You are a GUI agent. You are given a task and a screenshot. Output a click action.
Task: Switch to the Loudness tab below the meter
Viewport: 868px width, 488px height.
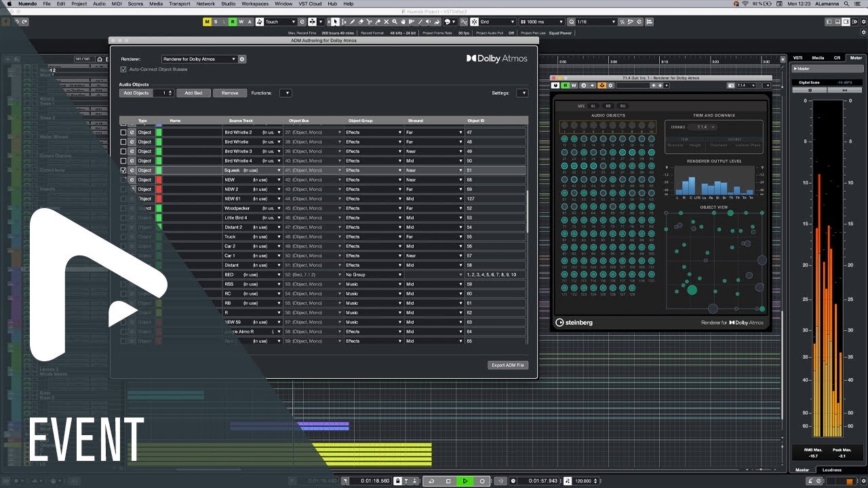[x=831, y=470]
